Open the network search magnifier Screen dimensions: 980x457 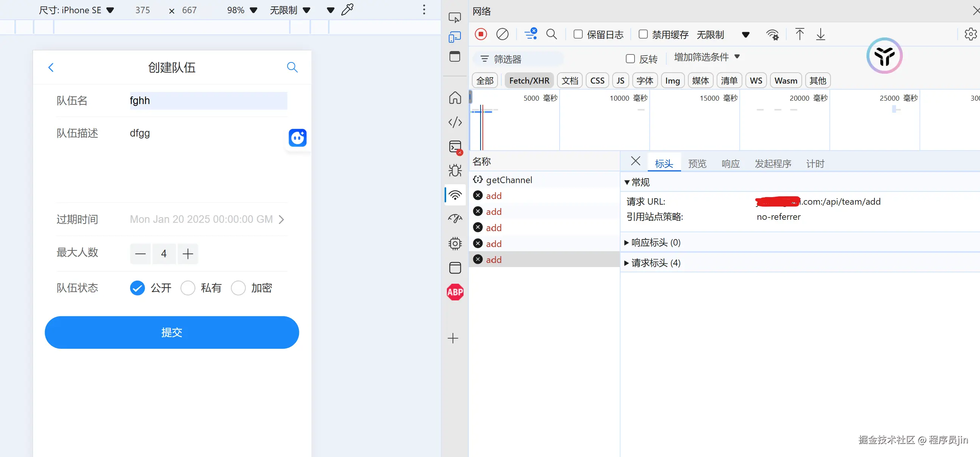coord(551,34)
